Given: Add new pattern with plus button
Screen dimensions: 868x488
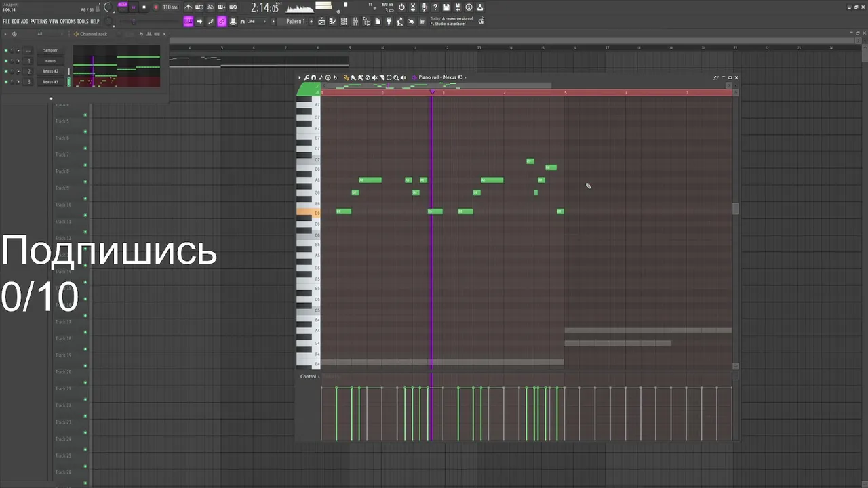Looking at the screenshot, I should [311, 21].
